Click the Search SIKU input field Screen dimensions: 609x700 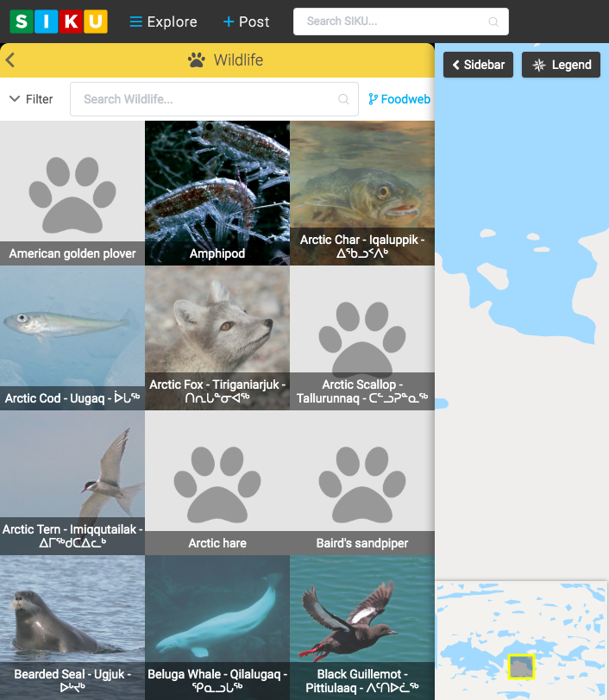[392, 22]
